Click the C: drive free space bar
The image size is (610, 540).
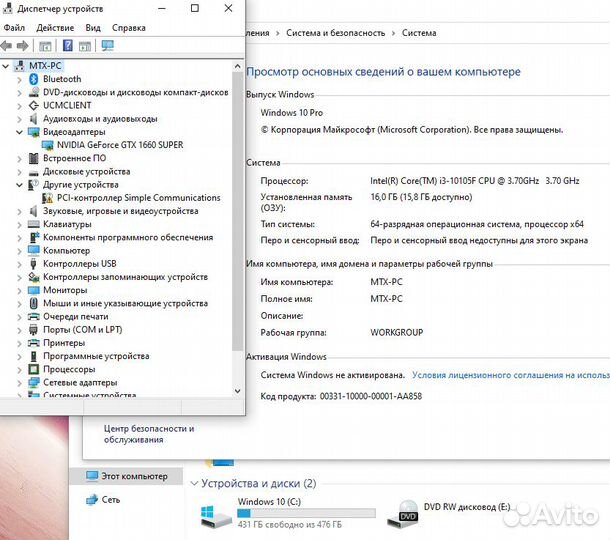307,514
